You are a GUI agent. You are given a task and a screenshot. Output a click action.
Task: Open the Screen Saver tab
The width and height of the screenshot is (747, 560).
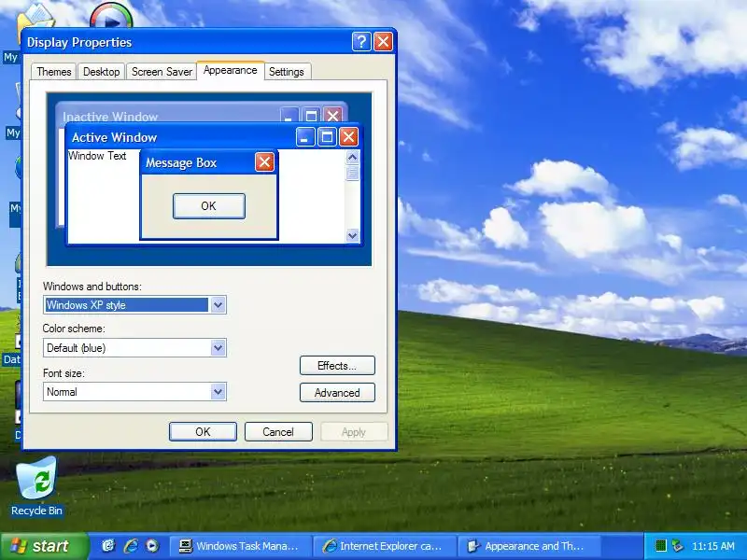point(162,72)
